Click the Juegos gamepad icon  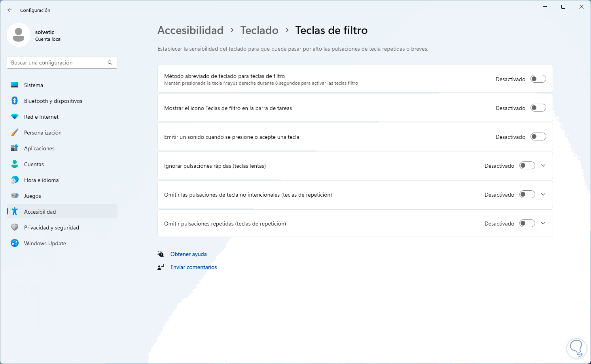(15, 196)
